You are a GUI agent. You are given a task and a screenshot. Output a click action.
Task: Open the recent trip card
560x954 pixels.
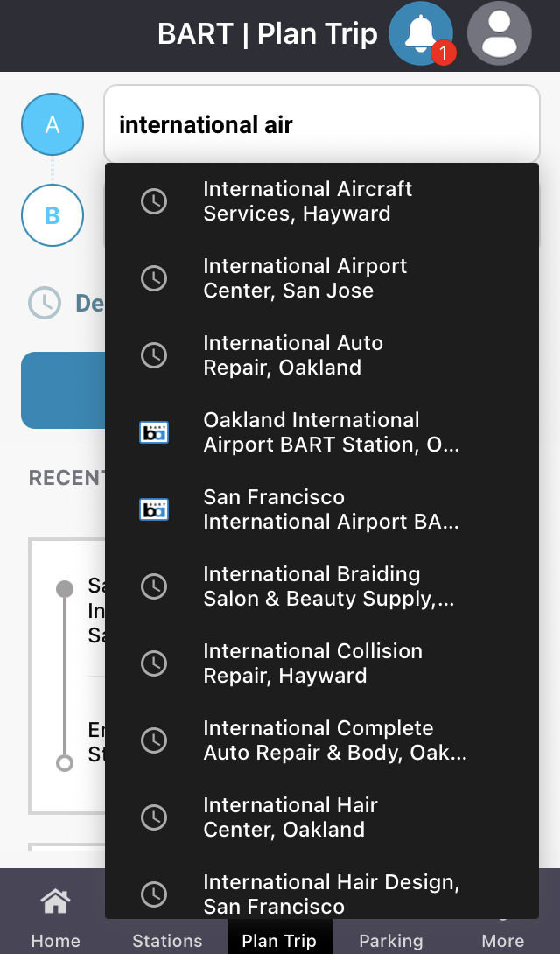click(x=66, y=676)
